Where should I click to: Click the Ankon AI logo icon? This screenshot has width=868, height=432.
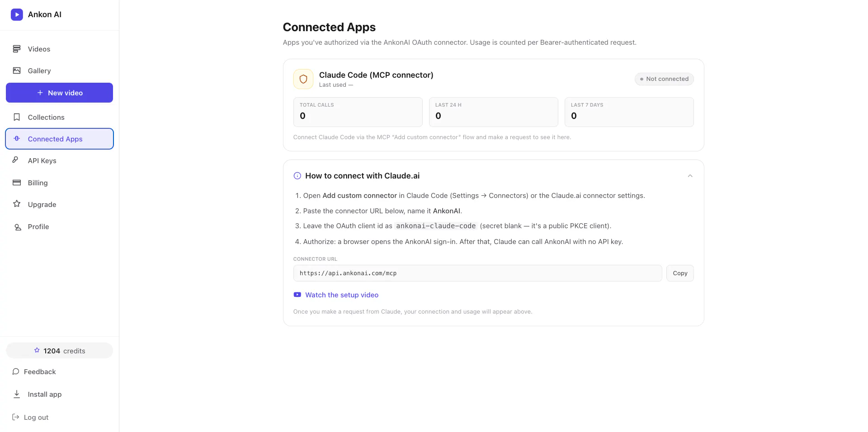point(17,14)
